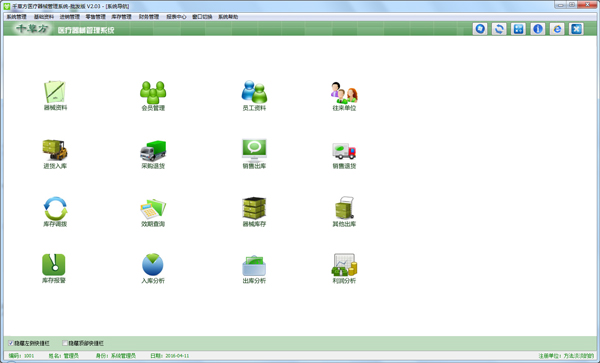Open the Internet Explorer toolbar button
The width and height of the screenshot is (600, 363).
[557, 29]
